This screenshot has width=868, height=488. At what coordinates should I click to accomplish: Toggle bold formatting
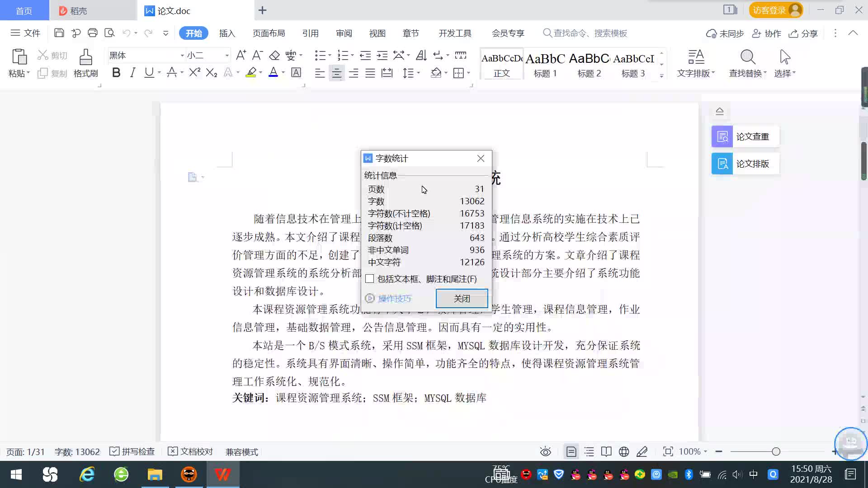(x=116, y=73)
